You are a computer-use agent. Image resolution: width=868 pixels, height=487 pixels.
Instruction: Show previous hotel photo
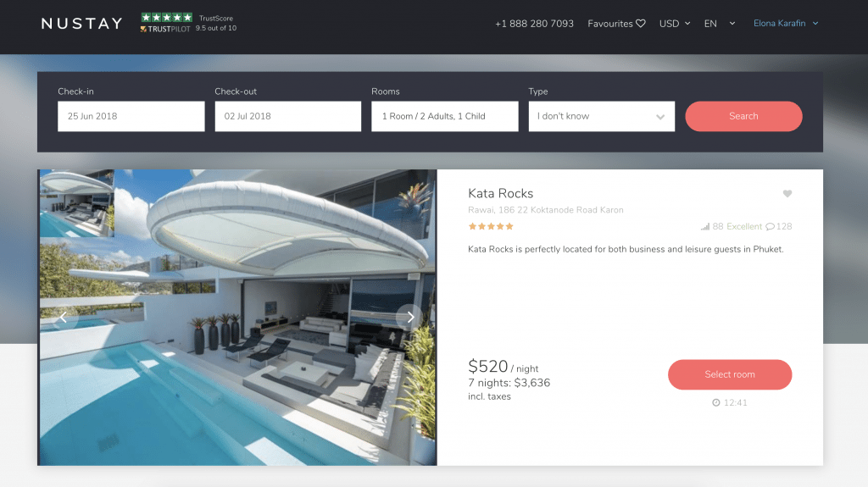point(63,317)
